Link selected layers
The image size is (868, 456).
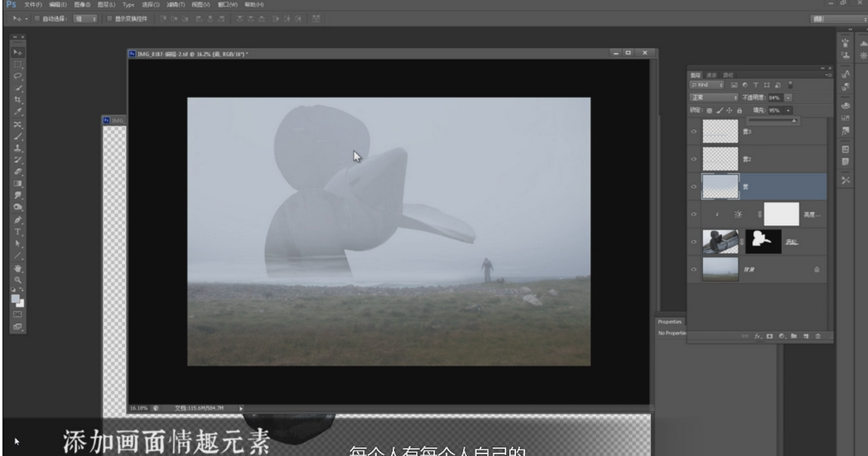tap(745, 336)
